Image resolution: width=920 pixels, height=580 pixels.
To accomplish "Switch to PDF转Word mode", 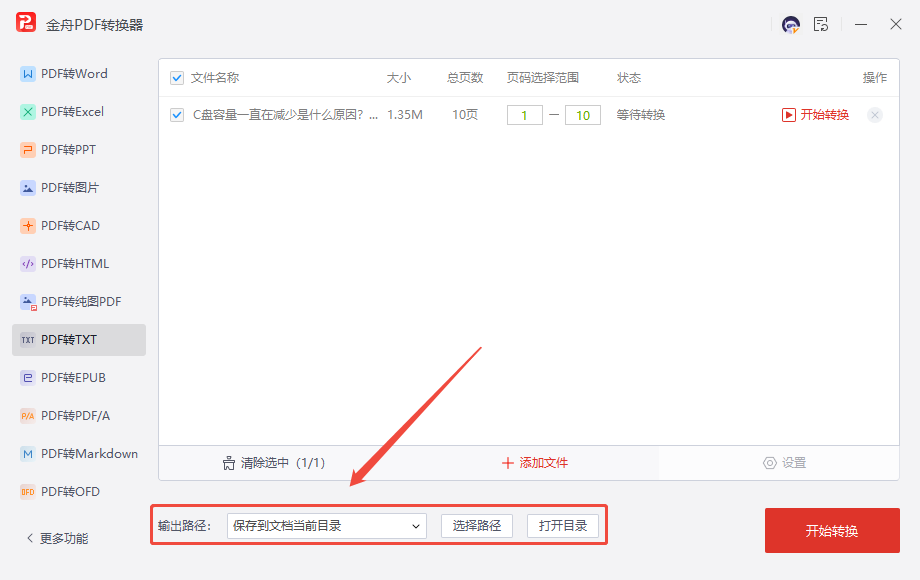I will 79,74.
